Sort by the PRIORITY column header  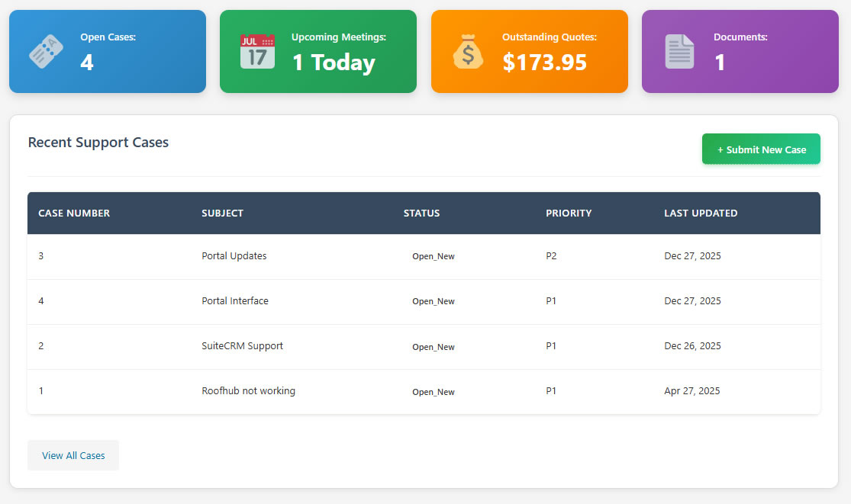568,213
